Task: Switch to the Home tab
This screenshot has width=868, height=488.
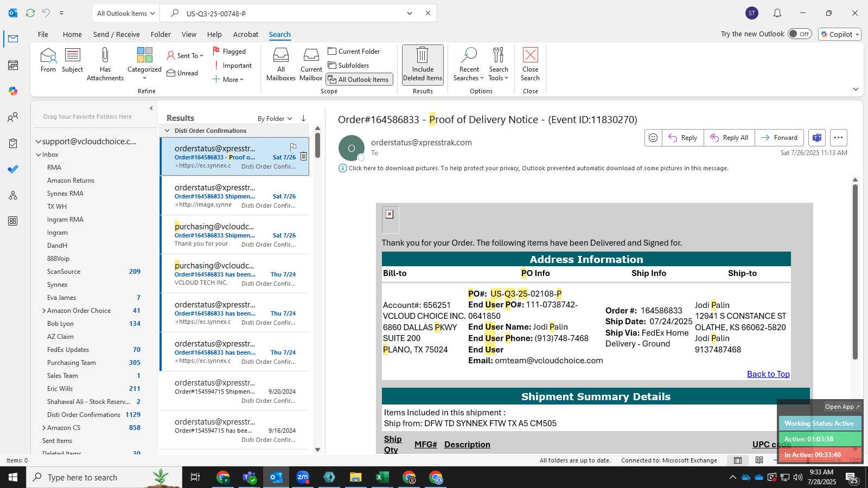Action: (72, 34)
